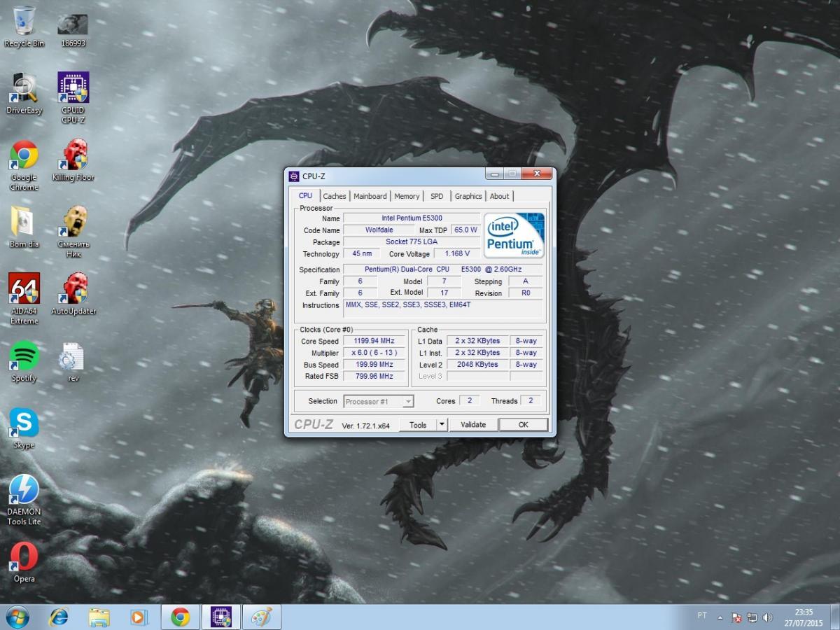Switch to the Caches tab
Screen dimensions: 840x630
(x=335, y=196)
